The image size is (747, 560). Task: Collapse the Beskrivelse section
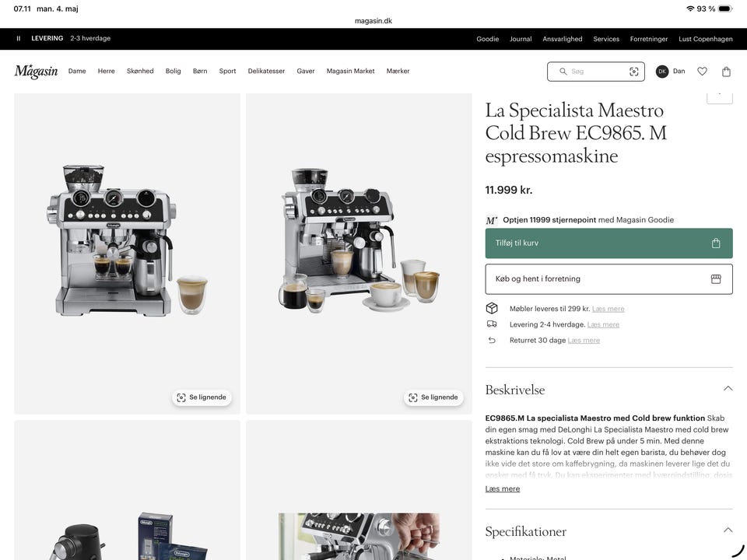(728, 389)
